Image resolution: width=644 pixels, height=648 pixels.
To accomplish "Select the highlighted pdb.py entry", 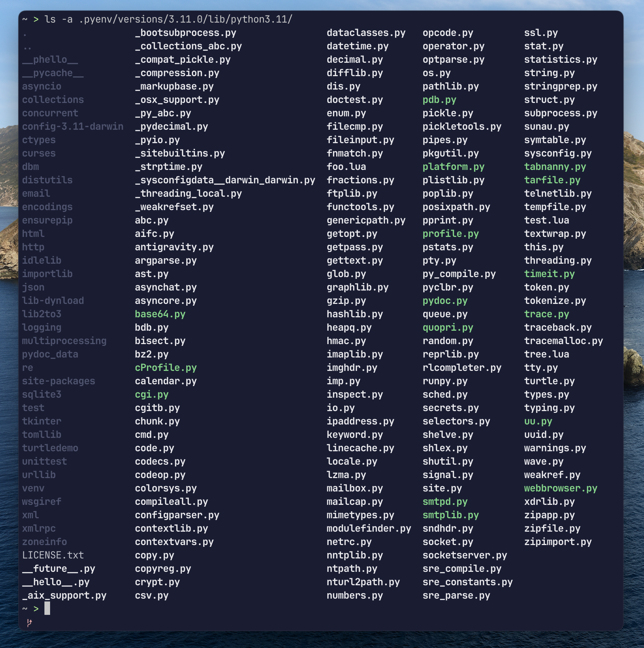I will (x=440, y=100).
